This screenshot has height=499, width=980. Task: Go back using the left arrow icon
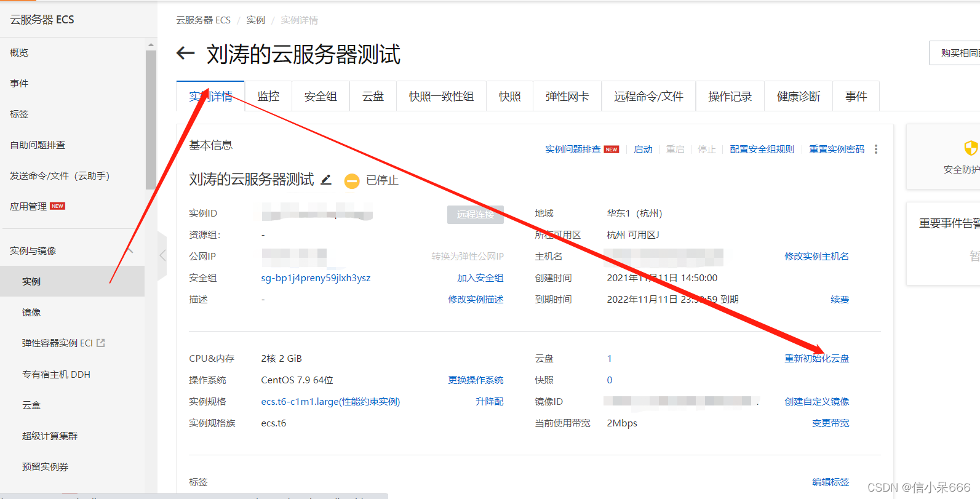click(x=185, y=54)
